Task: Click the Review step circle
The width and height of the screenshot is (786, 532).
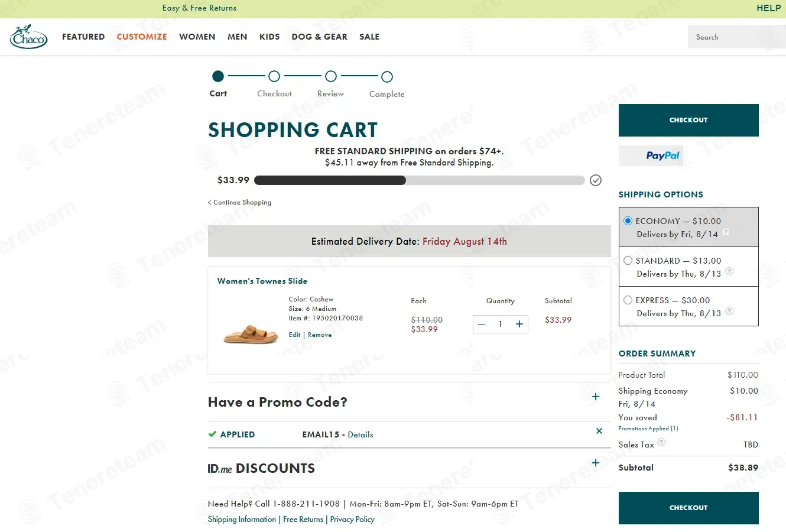Action: pyautogui.click(x=331, y=76)
